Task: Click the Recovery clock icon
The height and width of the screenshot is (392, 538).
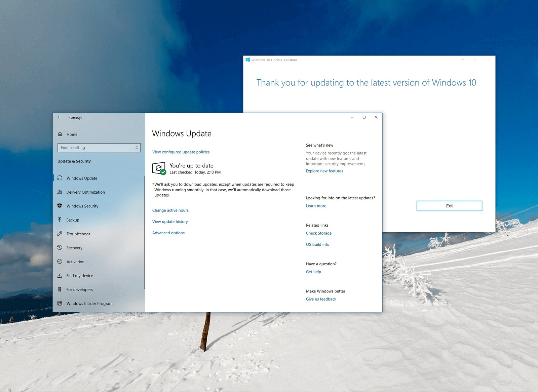Action: [60, 247]
